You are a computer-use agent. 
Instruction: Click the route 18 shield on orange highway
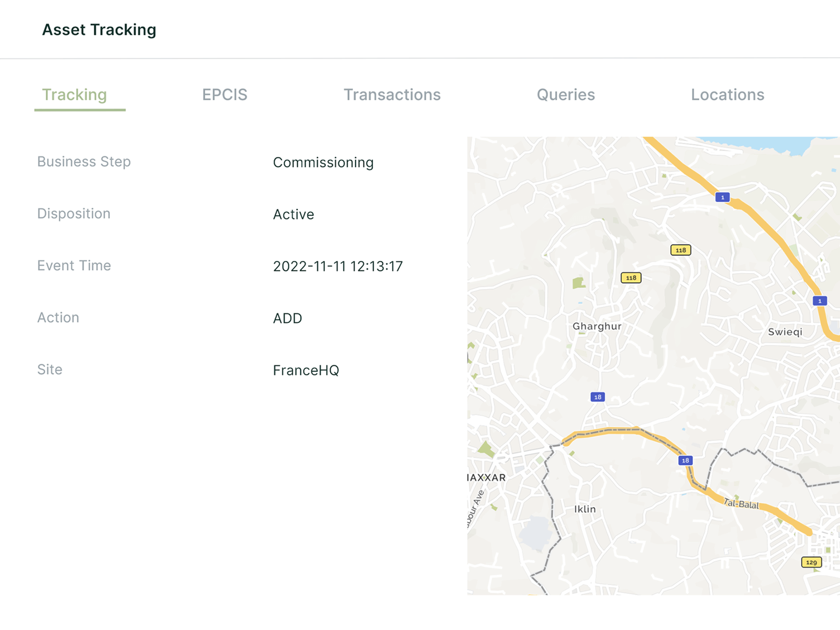(685, 460)
